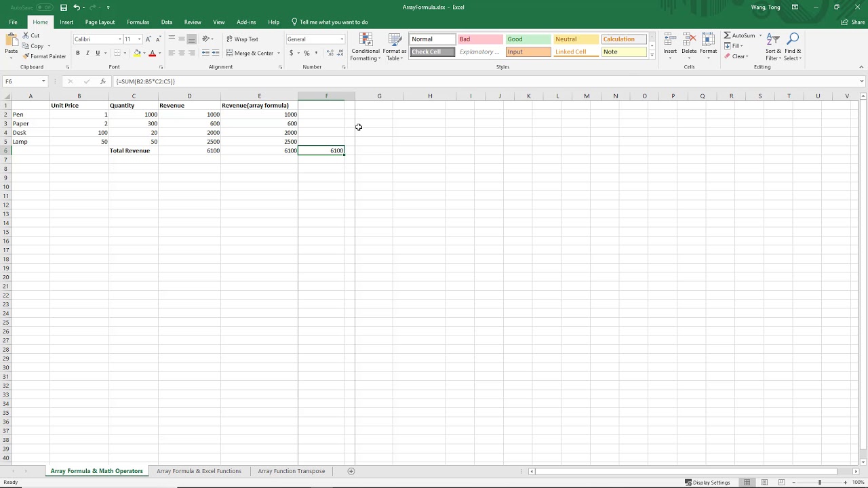The height and width of the screenshot is (488, 868).
Task: Click AutoSum button
Action: click(739, 35)
